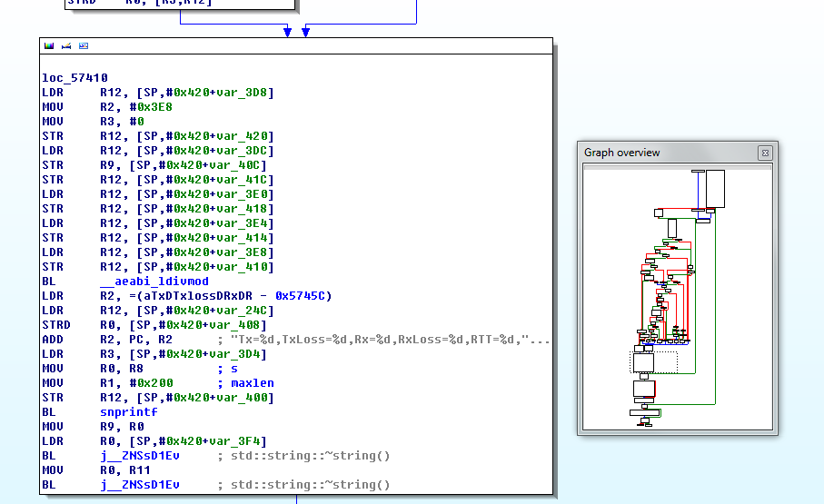This screenshot has height=504, width=824.
Task: Click the dotted viewport rectangle in Graph overview
Action: (654, 363)
